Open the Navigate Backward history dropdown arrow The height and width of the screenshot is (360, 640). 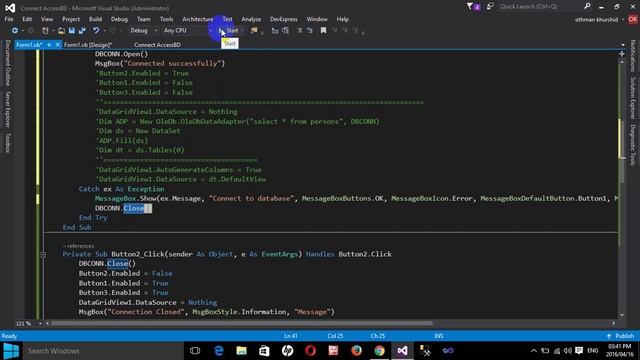[22, 31]
